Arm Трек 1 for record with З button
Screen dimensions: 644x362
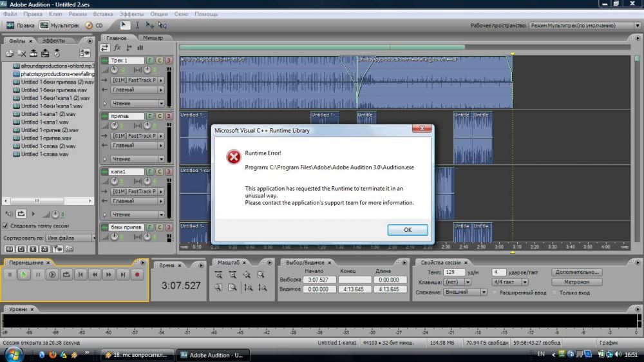[x=168, y=61]
